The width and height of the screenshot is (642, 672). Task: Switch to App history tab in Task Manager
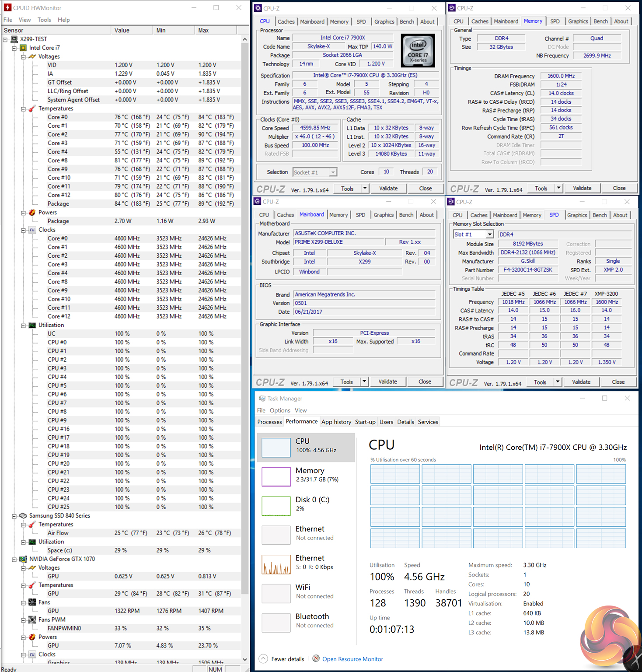pos(336,422)
